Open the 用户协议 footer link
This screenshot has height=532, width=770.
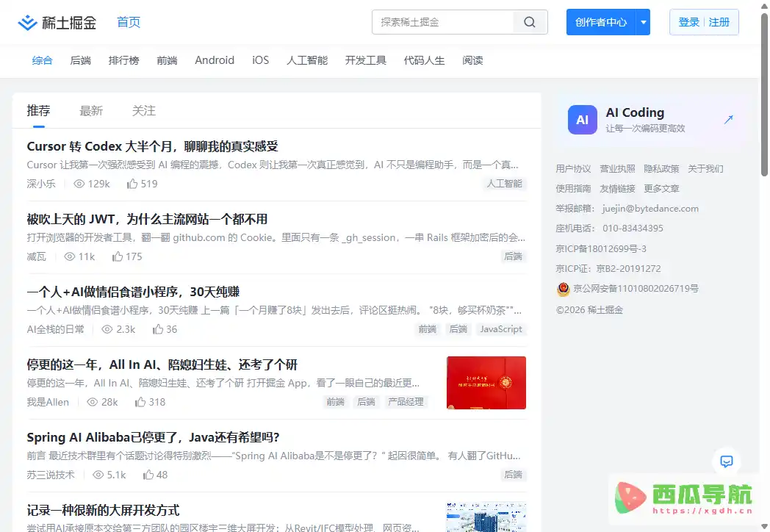coord(573,169)
